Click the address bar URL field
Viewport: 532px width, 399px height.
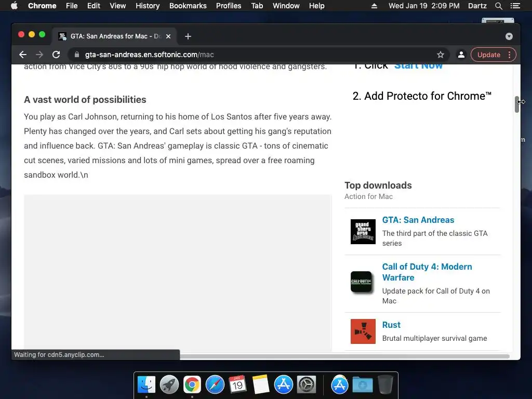point(258,55)
